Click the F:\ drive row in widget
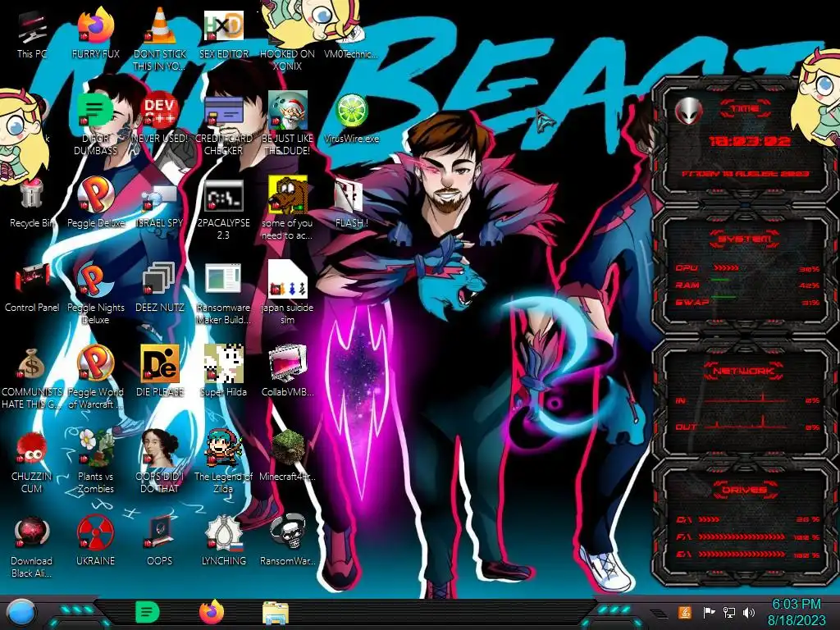Image resolution: width=840 pixels, height=630 pixels. click(748, 536)
